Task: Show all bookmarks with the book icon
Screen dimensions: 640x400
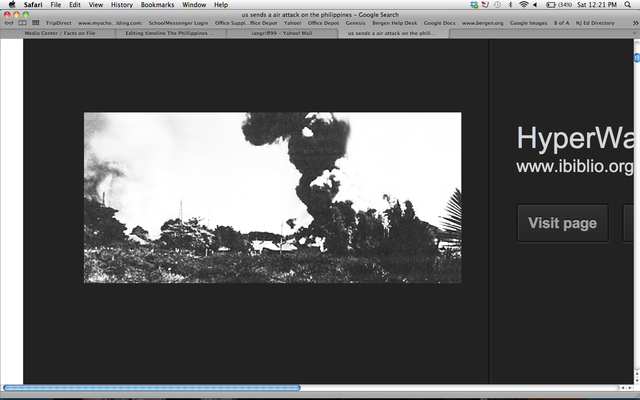Action: coord(22,23)
